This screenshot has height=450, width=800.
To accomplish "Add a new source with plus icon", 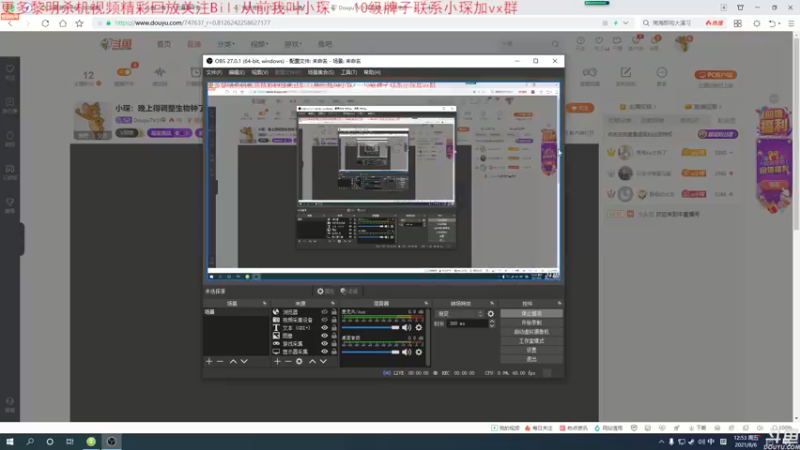I will (277, 361).
